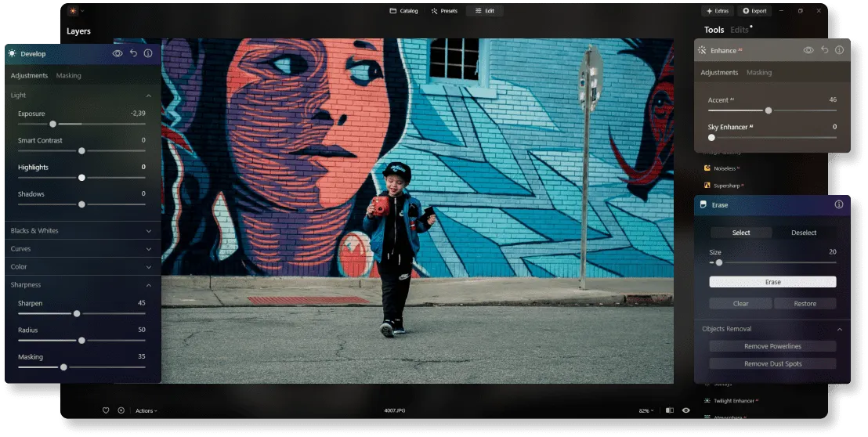Mark photo as favorite with heart icon
The width and height of the screenshot is (868, 437).
click(x=106, y=410)
